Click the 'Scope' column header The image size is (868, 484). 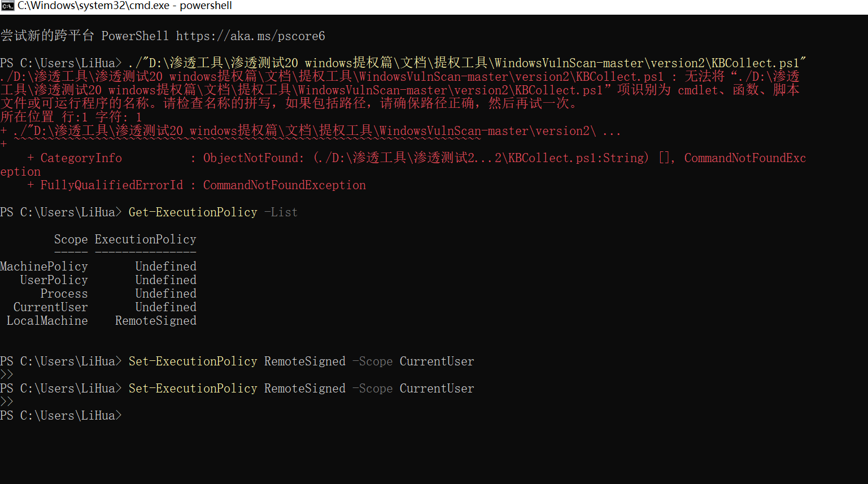coord(71,239)
